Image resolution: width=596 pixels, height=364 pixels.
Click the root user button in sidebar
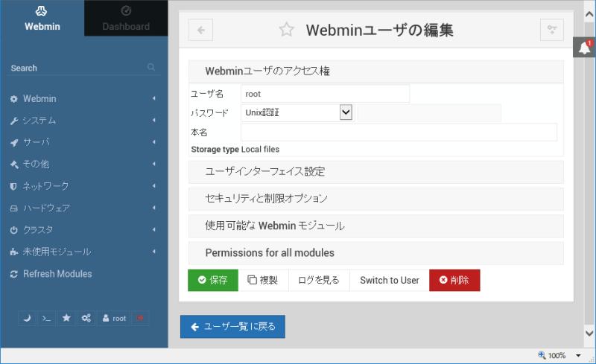tap(114, 318)
